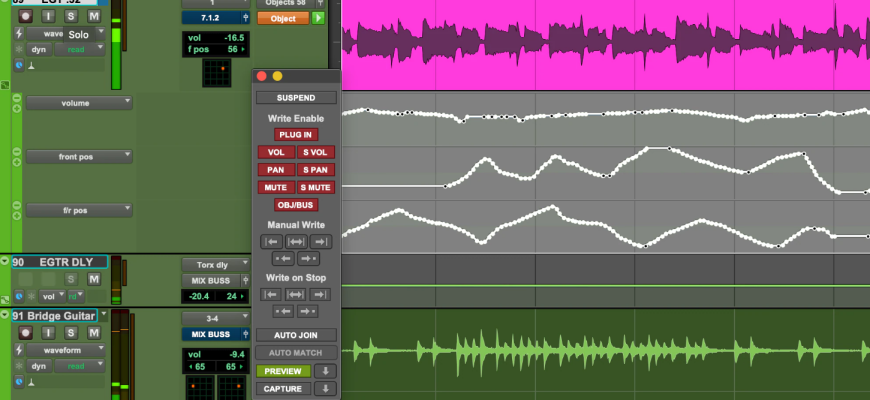Click Punch Capture arrow next to CAPTURE

tap(326, 389)
